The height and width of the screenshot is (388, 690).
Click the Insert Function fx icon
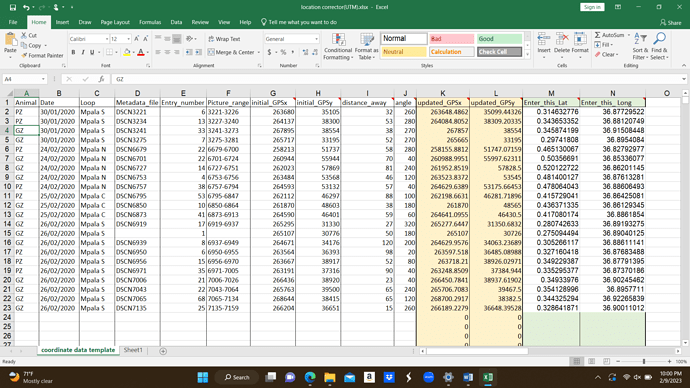(101, 79)
